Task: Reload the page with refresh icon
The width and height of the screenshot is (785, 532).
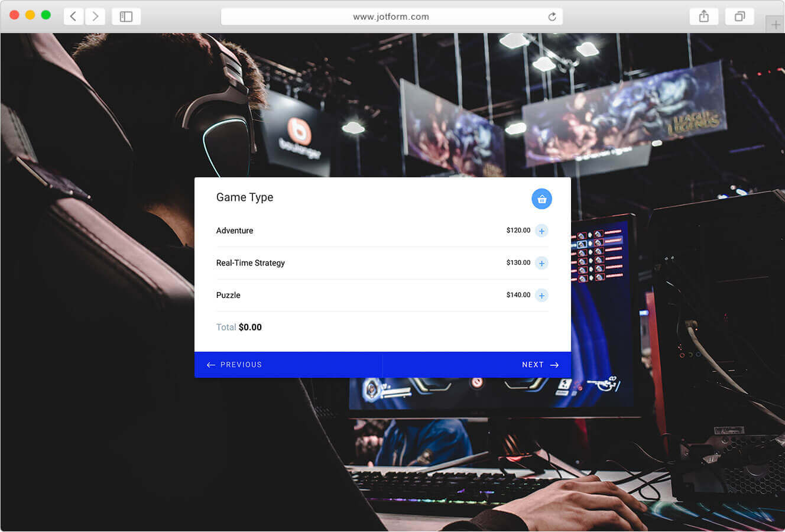Action: 552,17
